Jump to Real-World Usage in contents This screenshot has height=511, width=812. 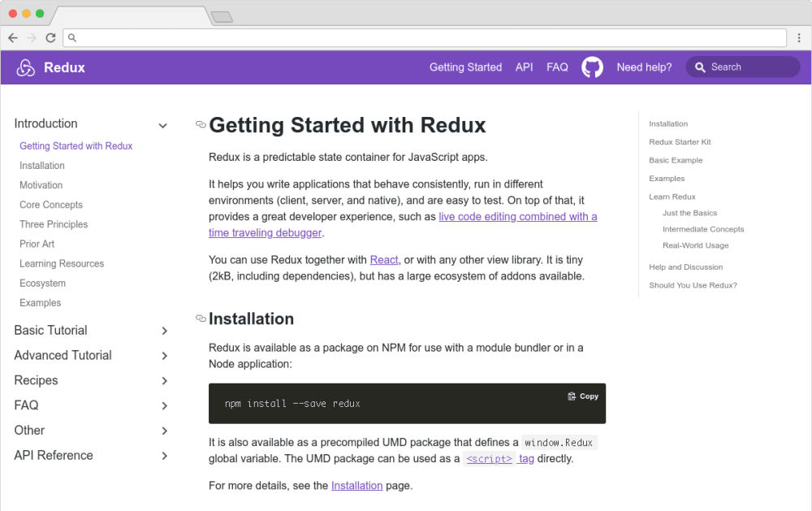click(x=696, y=245)
